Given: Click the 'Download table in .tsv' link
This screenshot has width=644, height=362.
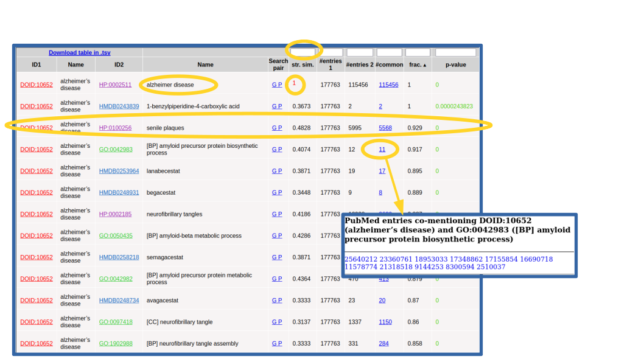Looking at the screenshot, I should [x=79, y=53].
